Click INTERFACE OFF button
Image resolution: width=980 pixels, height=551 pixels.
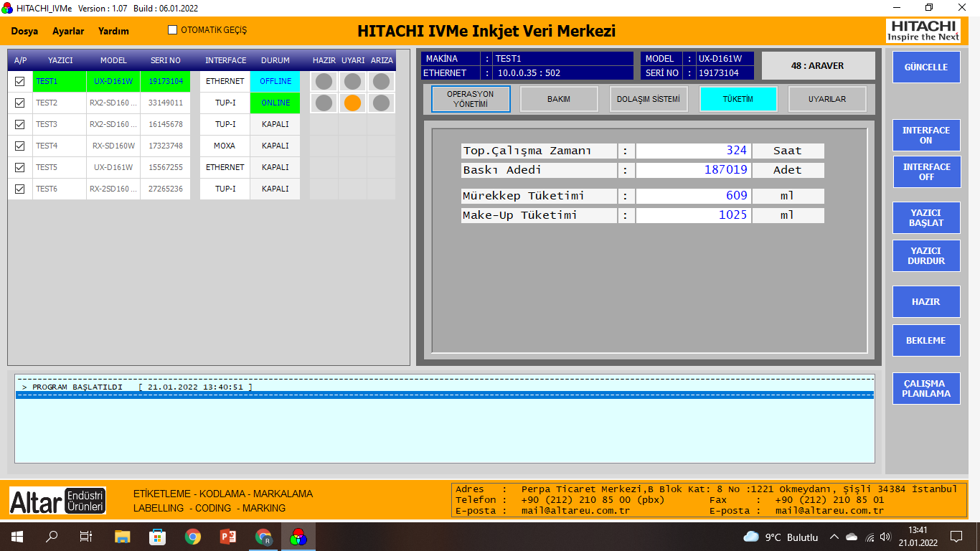tap(926, 171)
